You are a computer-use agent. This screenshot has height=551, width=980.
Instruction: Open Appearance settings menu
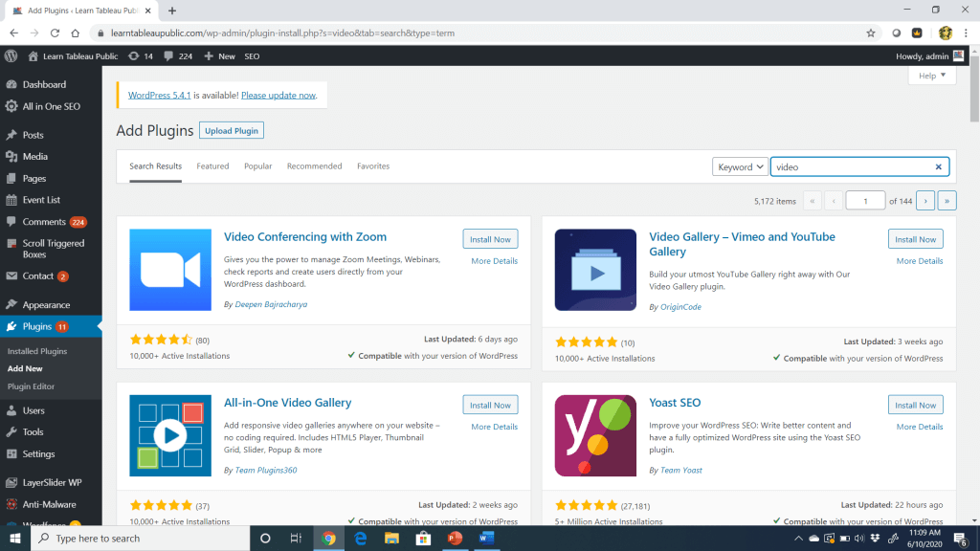point(46,305)
